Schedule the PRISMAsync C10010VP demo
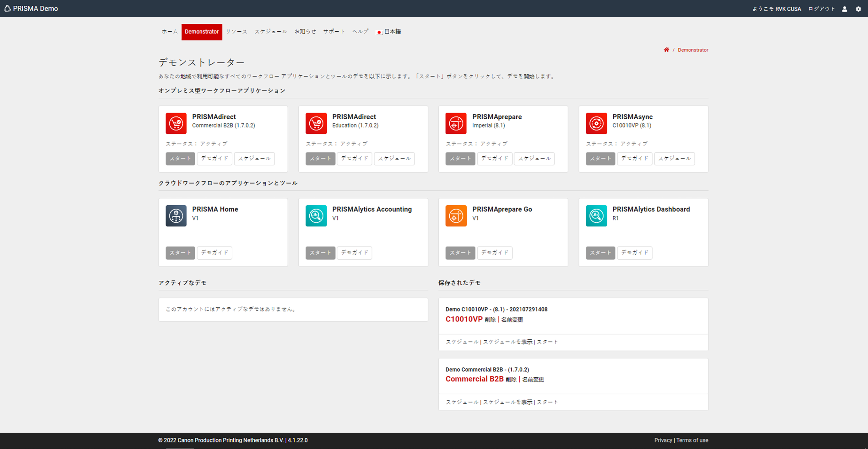The width and height of the screenshot is (868, 449). [674, 158]
